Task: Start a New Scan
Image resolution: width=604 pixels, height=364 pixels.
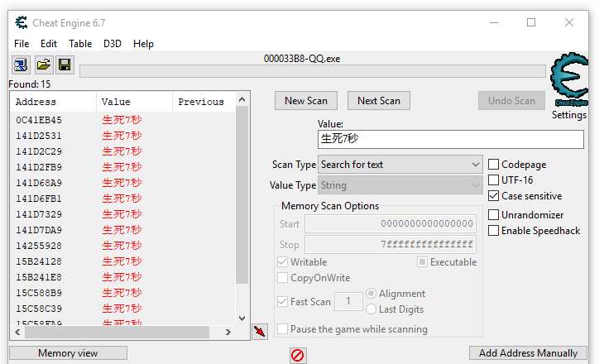Action: coord(306,101)
